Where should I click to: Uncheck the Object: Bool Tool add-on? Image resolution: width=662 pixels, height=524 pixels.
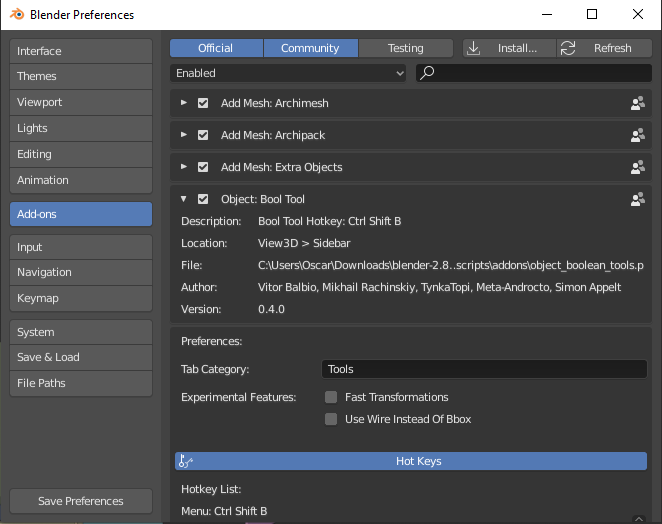coord(203,199)
